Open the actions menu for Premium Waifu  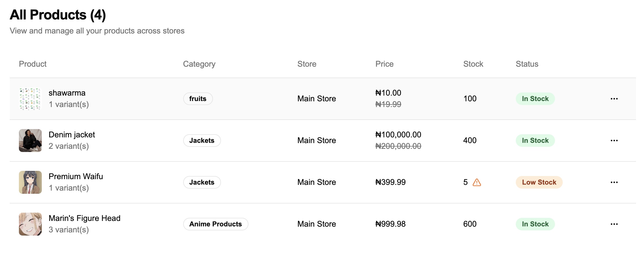(614, 182)
